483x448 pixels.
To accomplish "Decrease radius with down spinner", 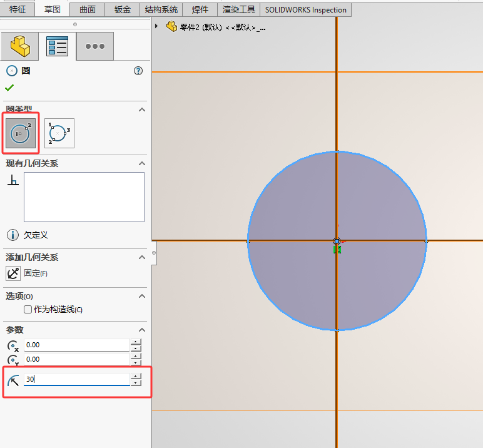I will (136, 383).
